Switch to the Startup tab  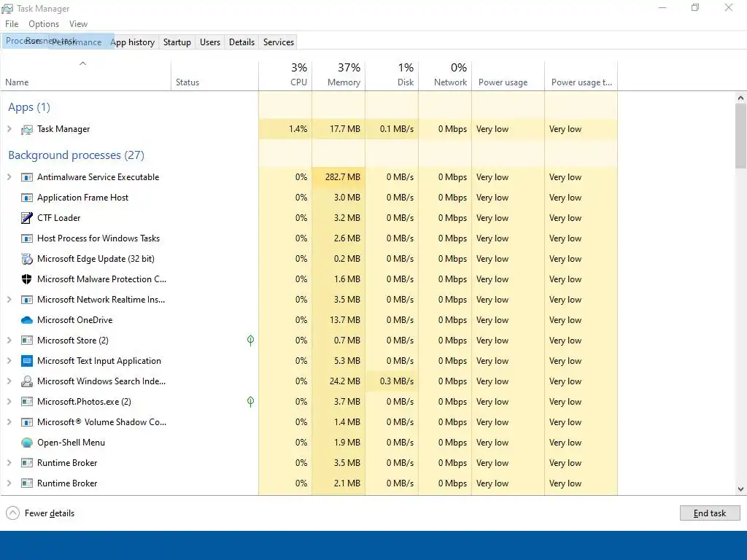[x=177, y=42]
